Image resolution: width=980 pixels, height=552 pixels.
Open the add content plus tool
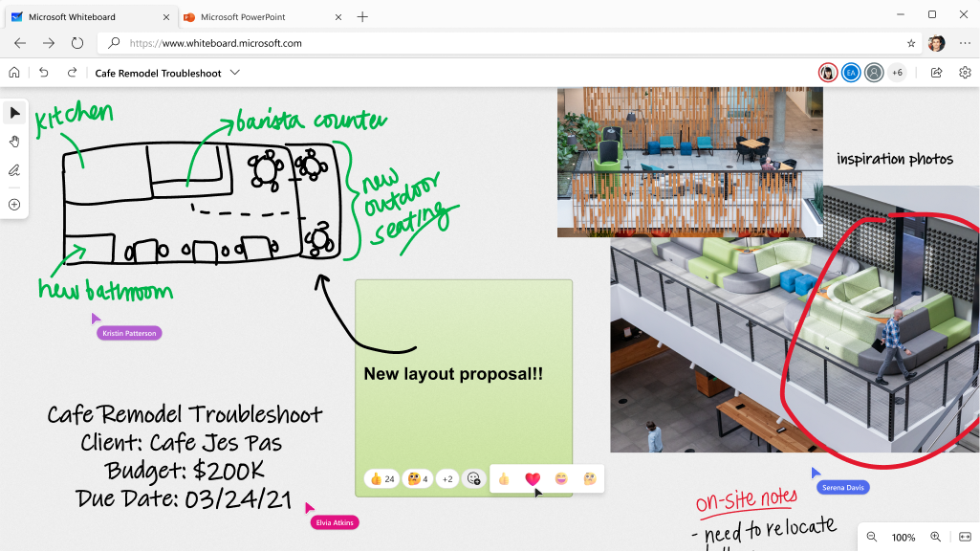[14, 205]
